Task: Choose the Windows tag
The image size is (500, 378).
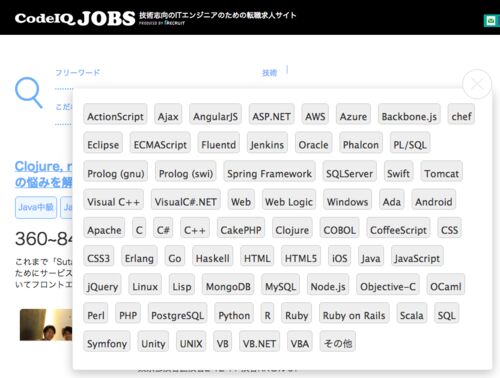Action: tap(347, 199)
